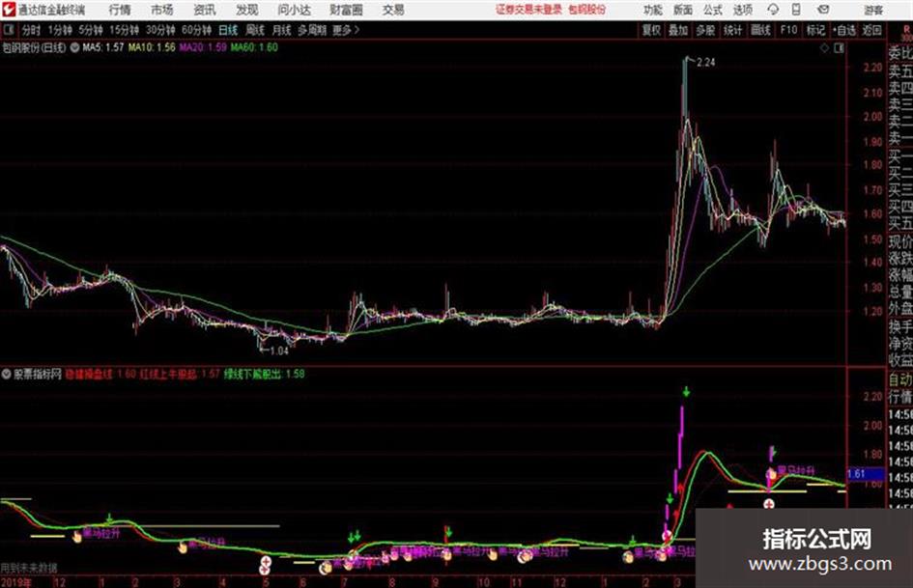This screenshot has height=588, width=913.
Task: Click the 1.04 low price marker
Action: pos(279,350)
